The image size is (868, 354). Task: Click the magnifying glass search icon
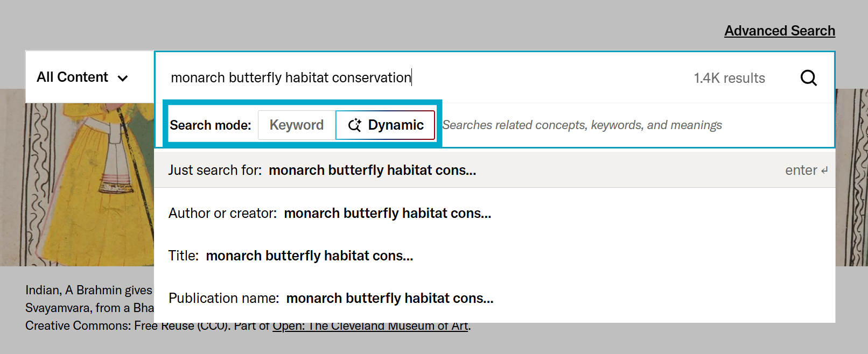(x=808, y=78)
